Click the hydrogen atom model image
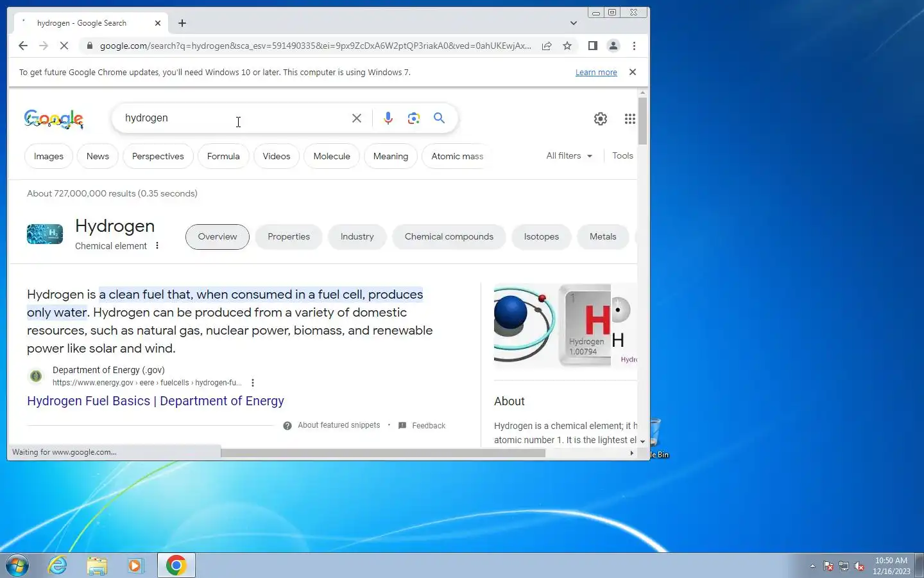 coord(524,326)
